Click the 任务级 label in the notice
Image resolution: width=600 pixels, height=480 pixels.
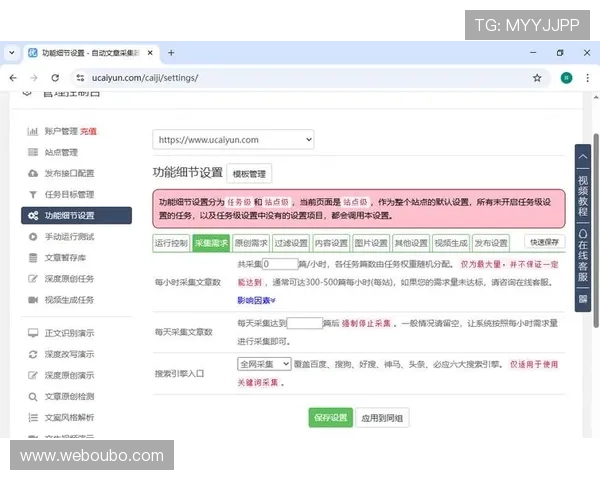(239, 202)
